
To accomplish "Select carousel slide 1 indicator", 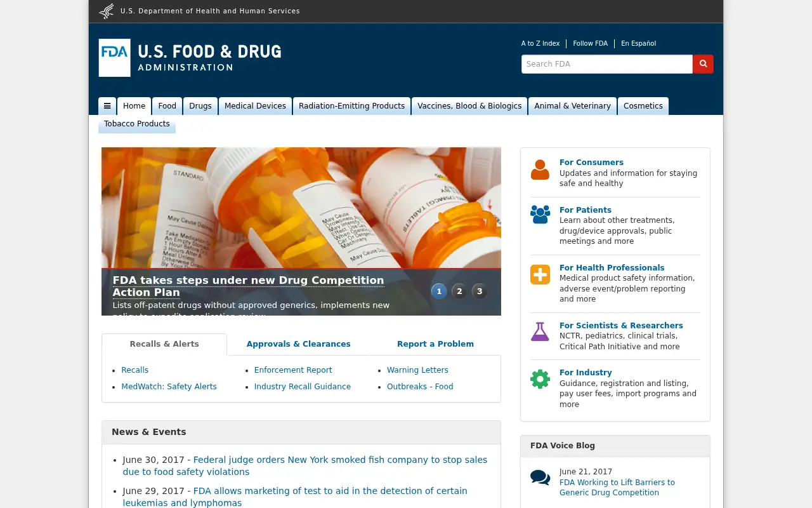I will click(x=439, y=291).
